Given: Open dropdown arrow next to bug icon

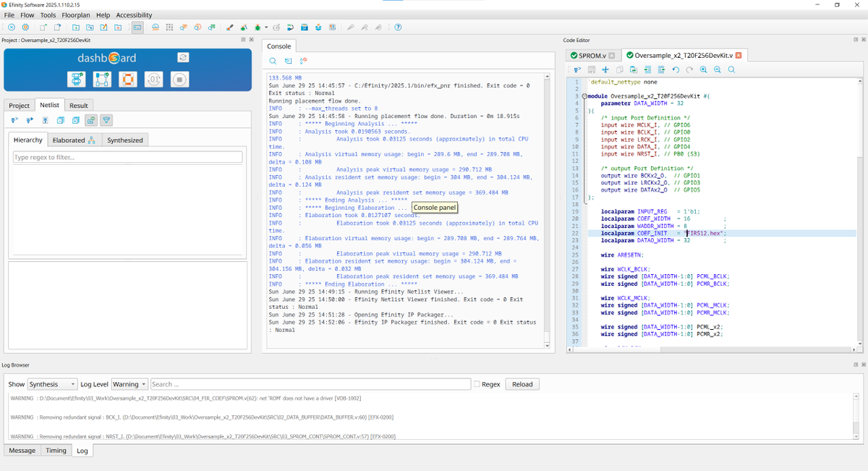Looking at the screenshot, I should pos(266,27).
